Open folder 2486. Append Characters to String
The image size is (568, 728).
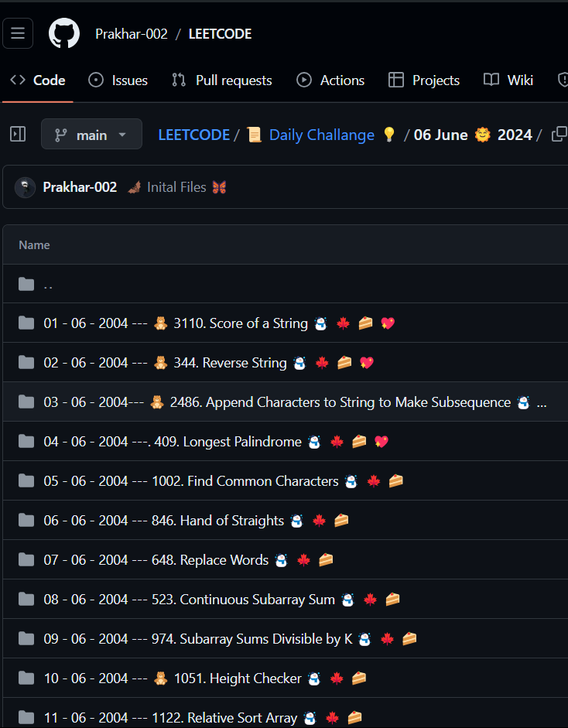tap(295, 402)
